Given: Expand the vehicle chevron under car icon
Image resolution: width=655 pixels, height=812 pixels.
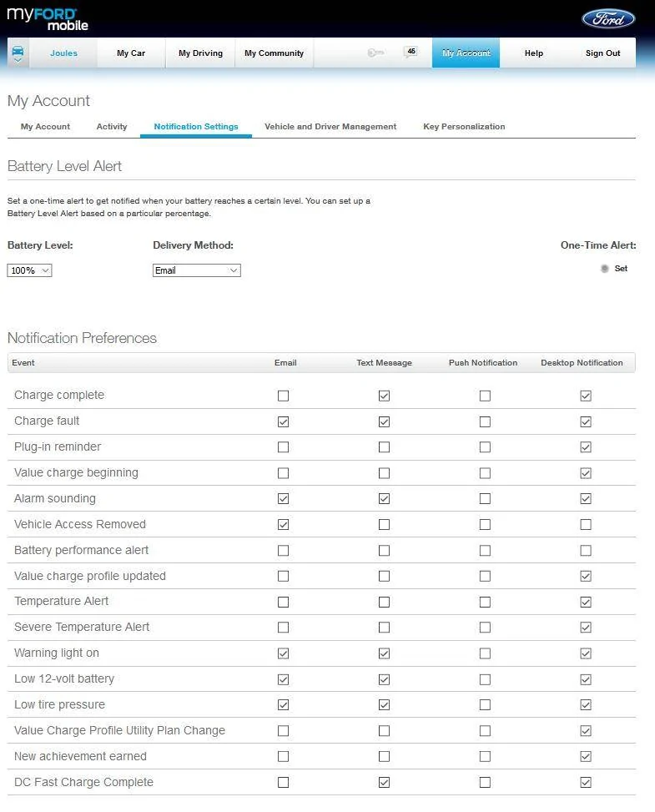Looking at the screenshot, I should pos(18,61).
